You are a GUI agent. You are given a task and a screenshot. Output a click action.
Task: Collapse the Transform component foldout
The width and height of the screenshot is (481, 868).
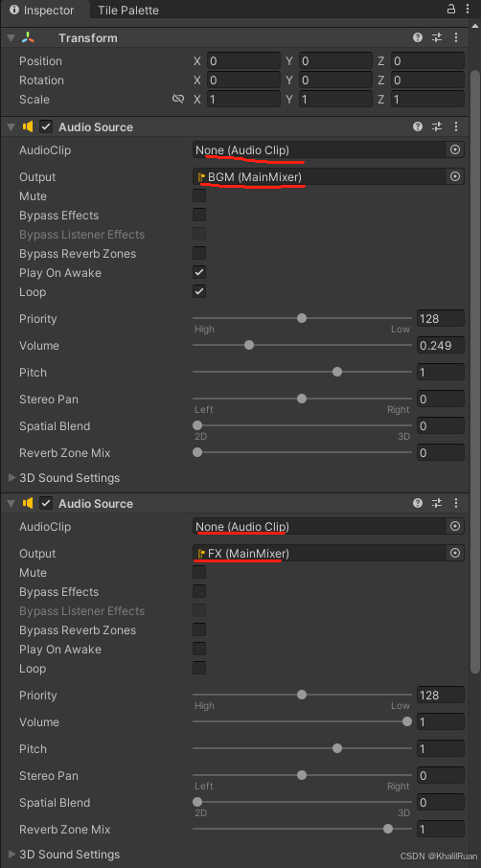tap(11, 37)
